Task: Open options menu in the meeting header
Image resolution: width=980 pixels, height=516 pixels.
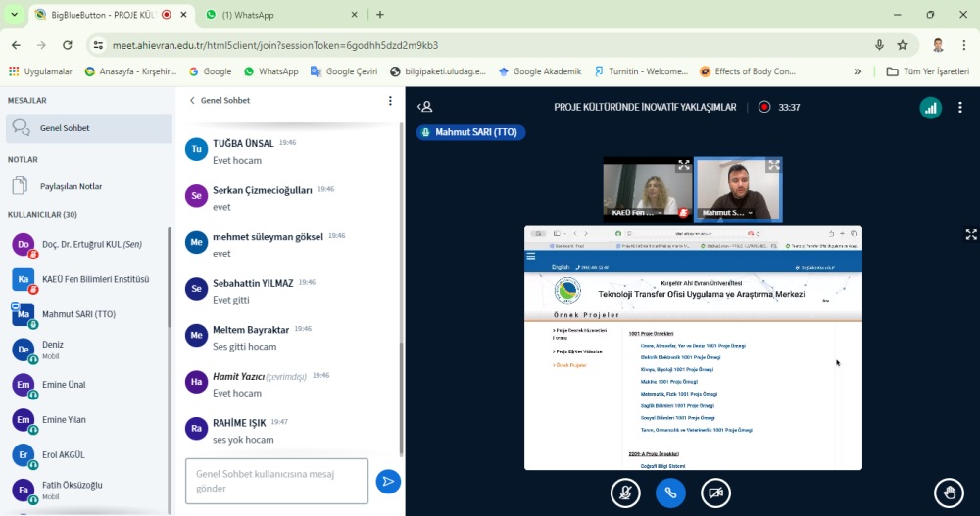Action: coord(958,108)
